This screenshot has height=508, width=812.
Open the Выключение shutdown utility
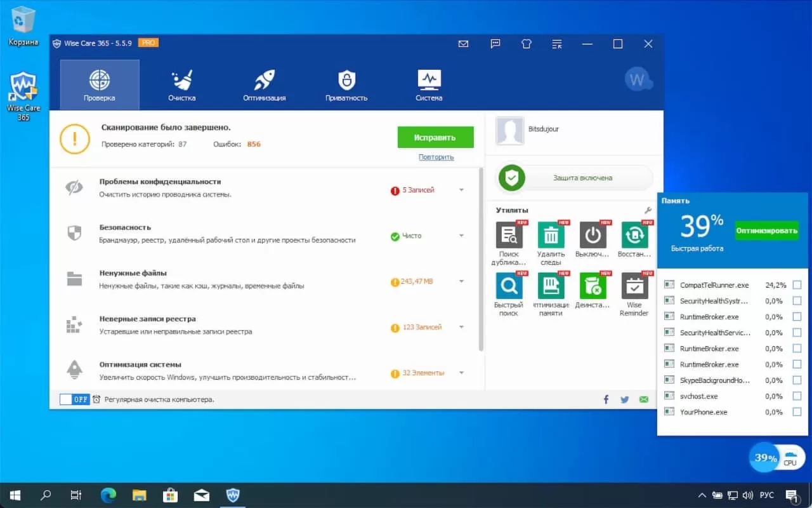click(592, 236)
